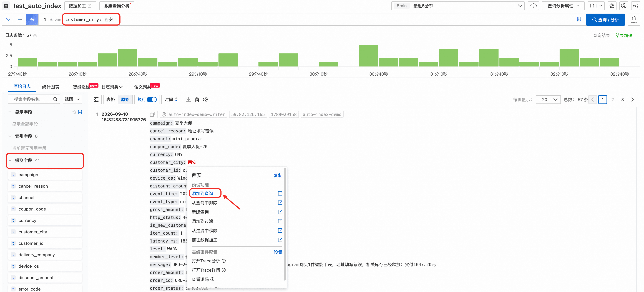Click the context menu popup scrollbar
Image resolution: width=644 pixels, height=292 pixels.
pos(285,224)
